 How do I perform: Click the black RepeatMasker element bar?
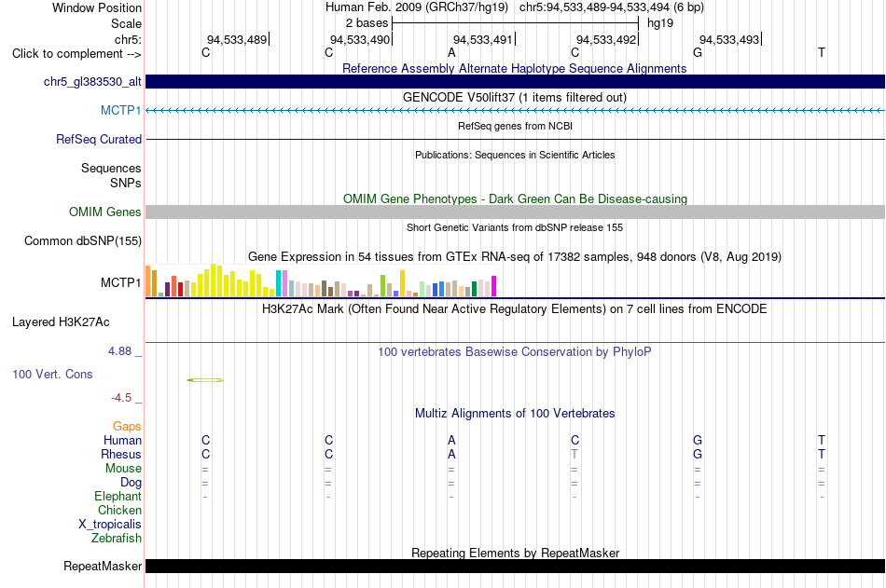pyautogui.click(x=515, y=566)
